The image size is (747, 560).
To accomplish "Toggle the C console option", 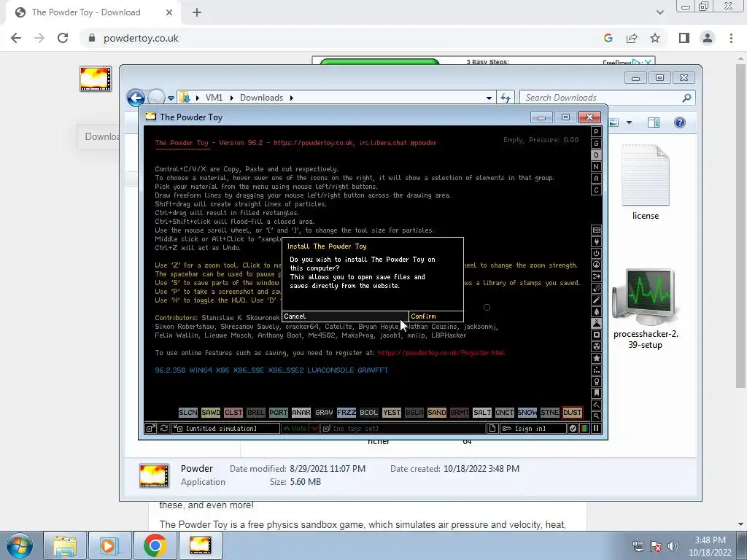I will point(596,190).
